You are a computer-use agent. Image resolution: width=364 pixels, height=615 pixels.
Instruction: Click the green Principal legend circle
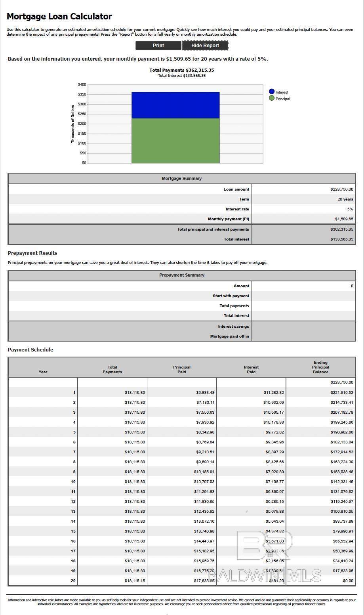(x=272, y=98)
